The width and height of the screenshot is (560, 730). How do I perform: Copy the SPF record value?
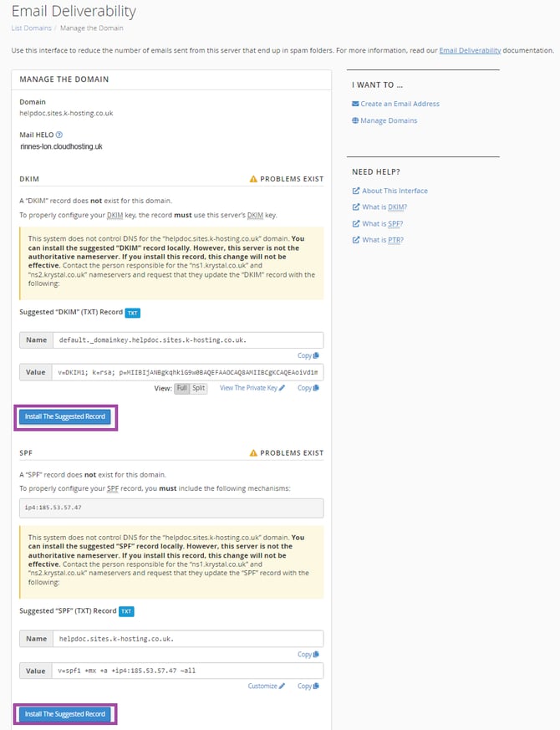(308, 687)
